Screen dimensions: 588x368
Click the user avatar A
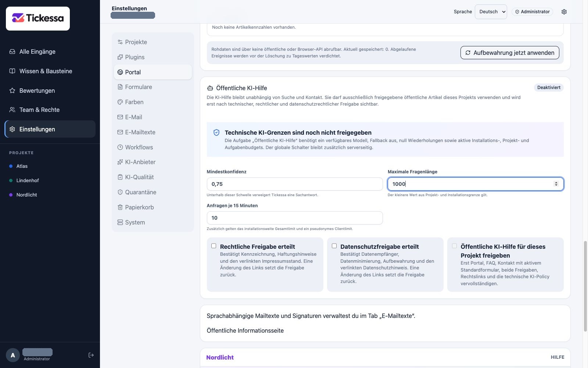tap(13, 355)
